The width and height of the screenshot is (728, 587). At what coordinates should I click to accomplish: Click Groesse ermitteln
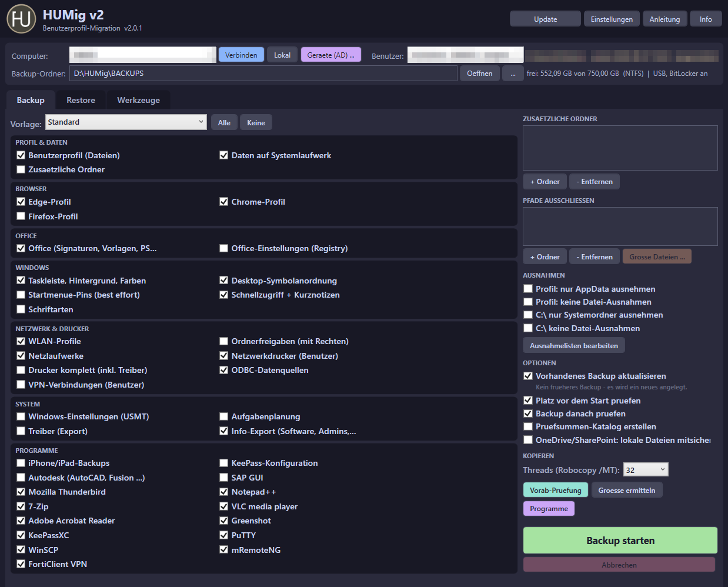(627, 490)
